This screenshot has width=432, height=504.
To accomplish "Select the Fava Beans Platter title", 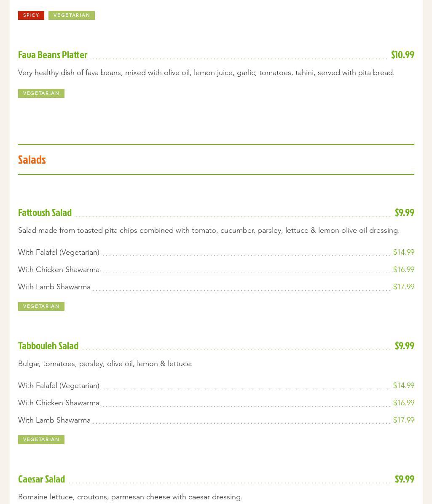I will click(53, 55).
